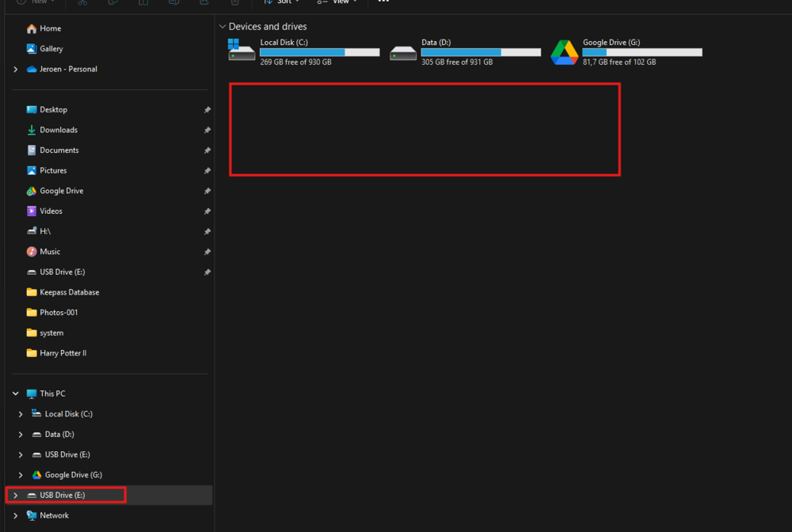The height and width of the screenshot is (532, 792).
Task: Unpin Music using its pin icon
Action: pos(207,252)
